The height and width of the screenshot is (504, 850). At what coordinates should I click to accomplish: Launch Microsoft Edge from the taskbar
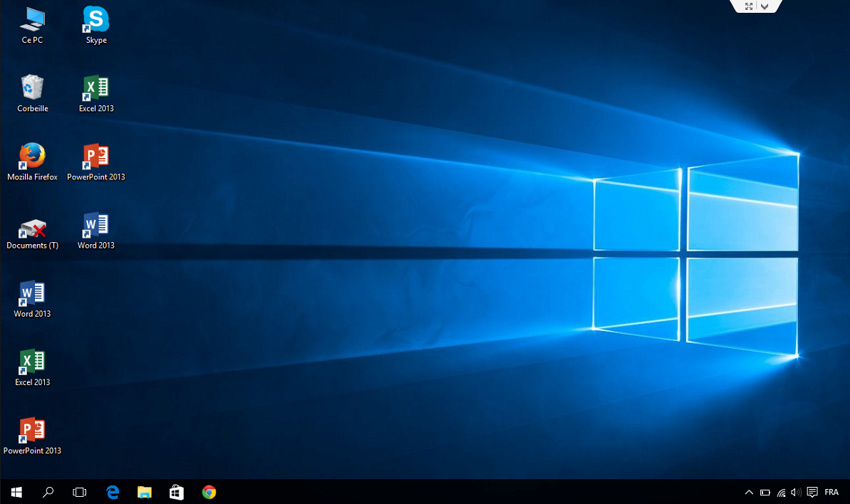[112, 492]
